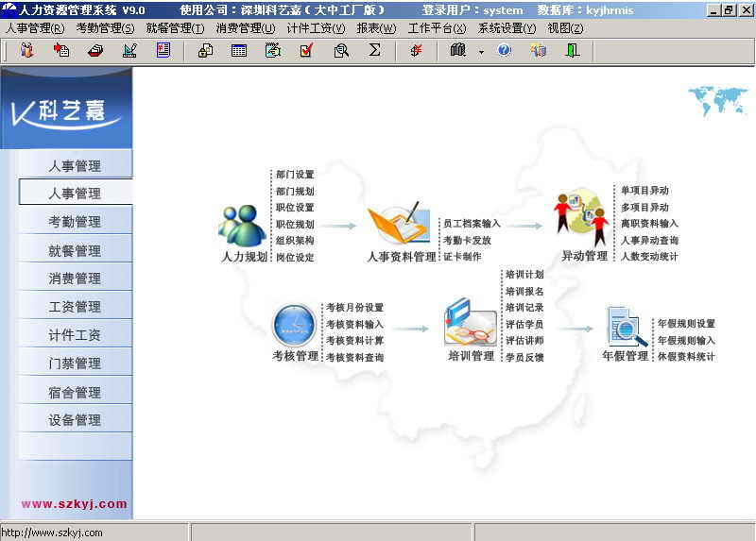Click the 员工档案输入 link
This screenshot has width=756, height=541.
[x=472, y=224]
